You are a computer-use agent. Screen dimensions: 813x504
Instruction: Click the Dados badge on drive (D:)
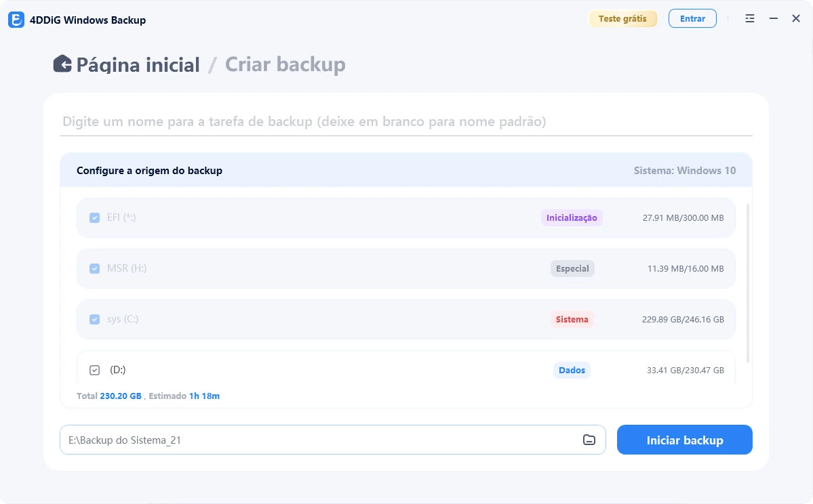(x=572, y=370)
